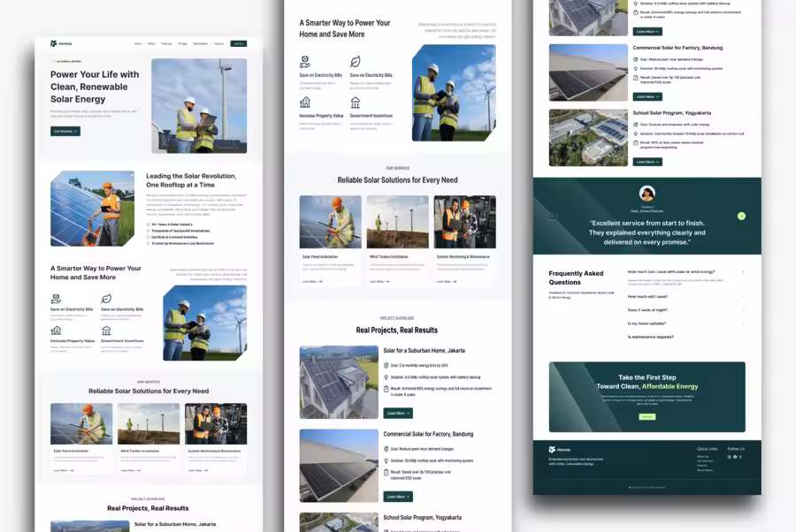Click the hand-coin savings icon in the middle page

point(304,62)
